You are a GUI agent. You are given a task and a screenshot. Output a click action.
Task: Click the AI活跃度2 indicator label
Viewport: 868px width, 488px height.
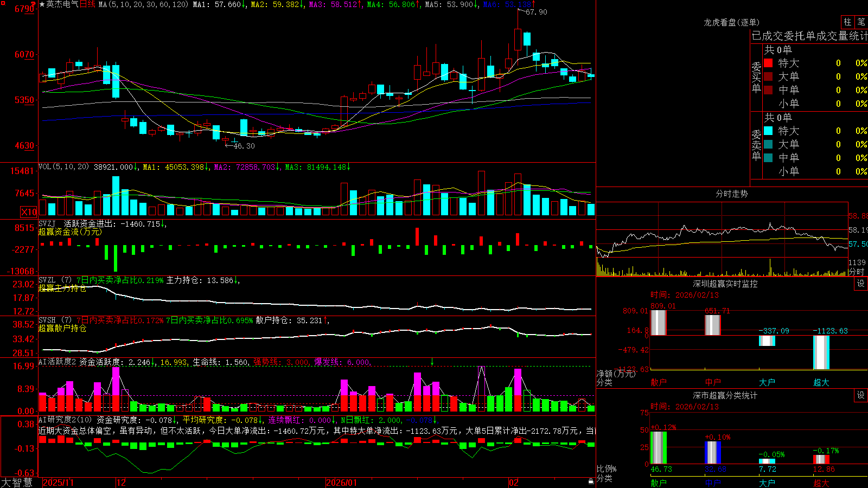tap(58, 362)
